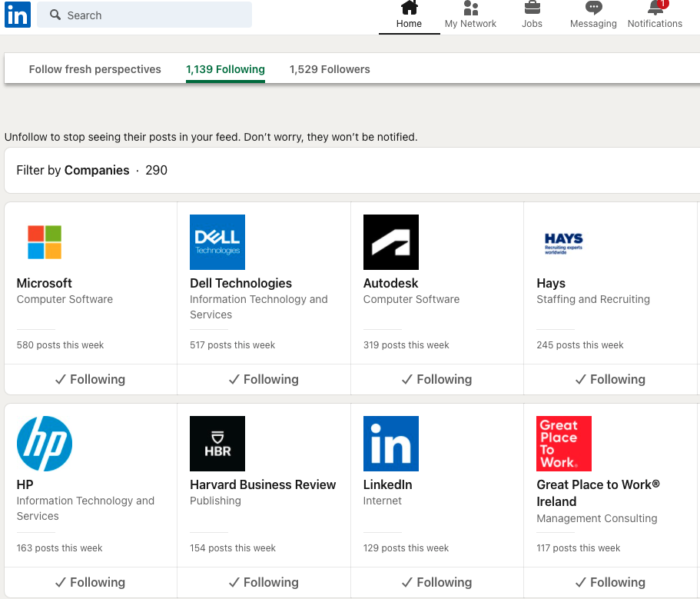Open the Filter by Companies selector

coord(96,170)
